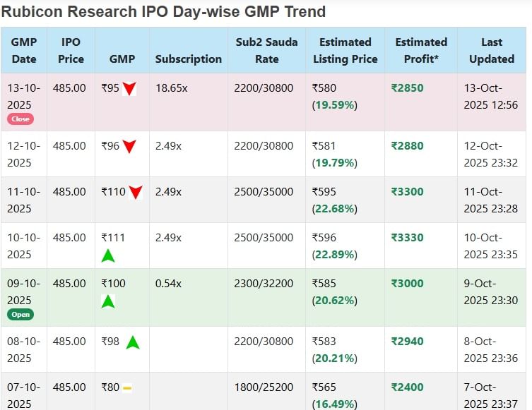Click the Last Updated column header
This screenshot has height=410, width=532.
pyautogui.click(x=491, y=50)
